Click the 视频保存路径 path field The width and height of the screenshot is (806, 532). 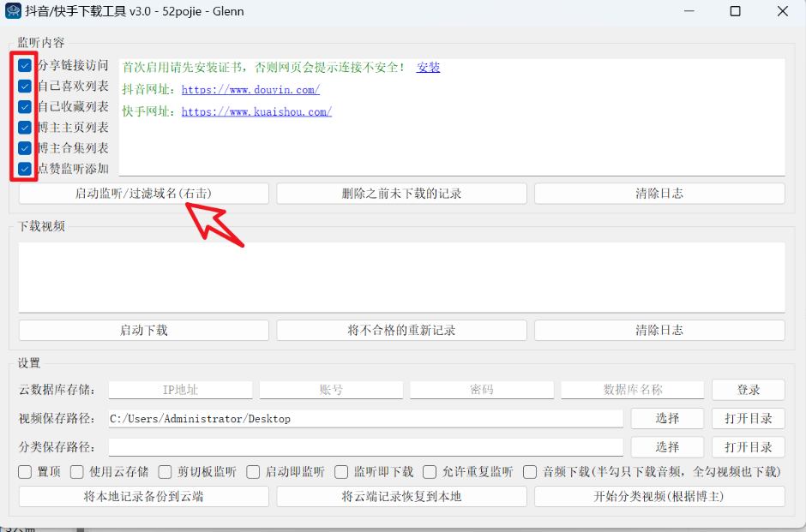click(x=366, y=419)
